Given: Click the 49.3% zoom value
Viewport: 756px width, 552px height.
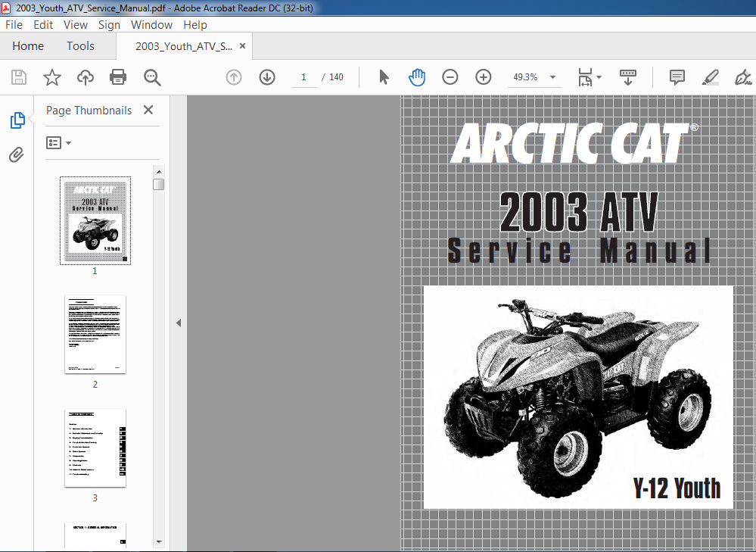Looking at the screenshot, I should tap(525, 77).
